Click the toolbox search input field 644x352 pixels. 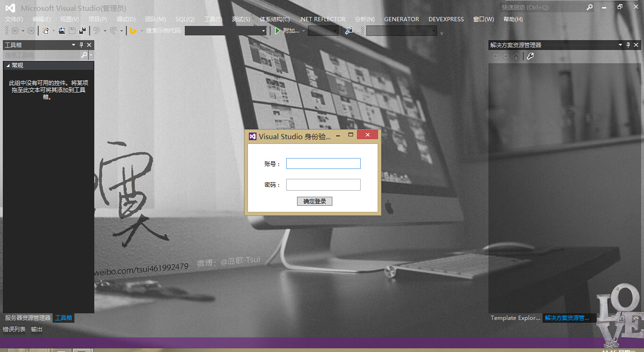pyautogui.click(x=42, y=55)
